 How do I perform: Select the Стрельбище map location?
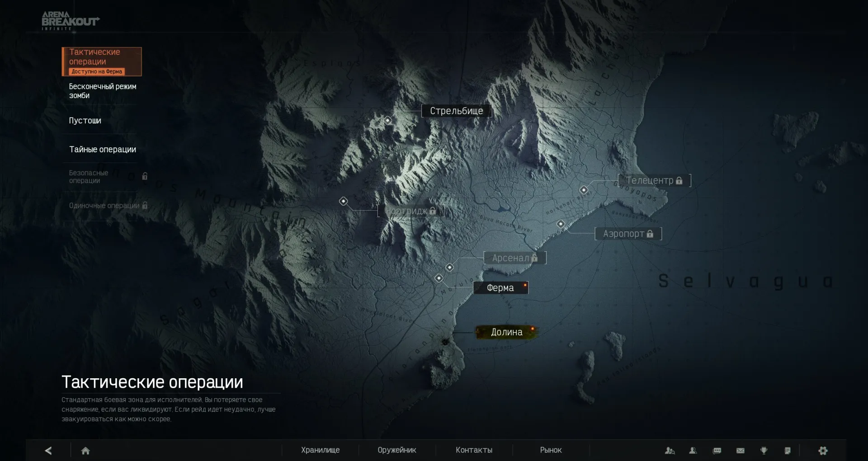pos(457,111)
